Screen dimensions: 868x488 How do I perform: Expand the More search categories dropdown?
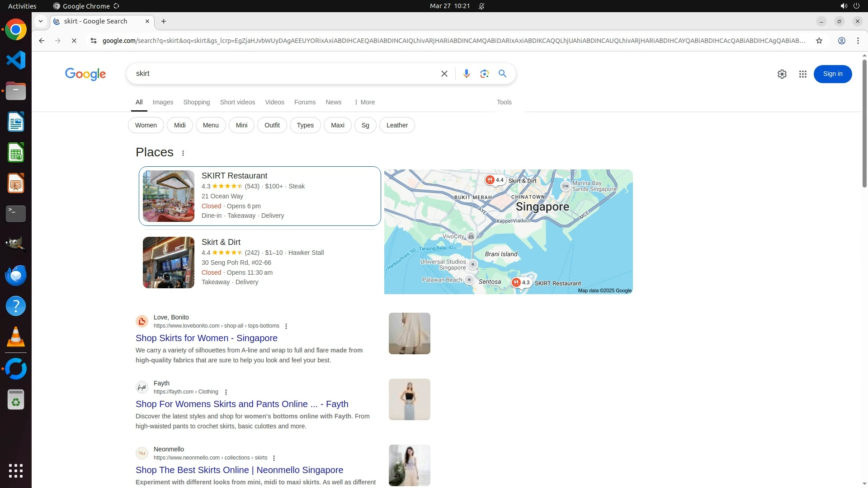364,102
